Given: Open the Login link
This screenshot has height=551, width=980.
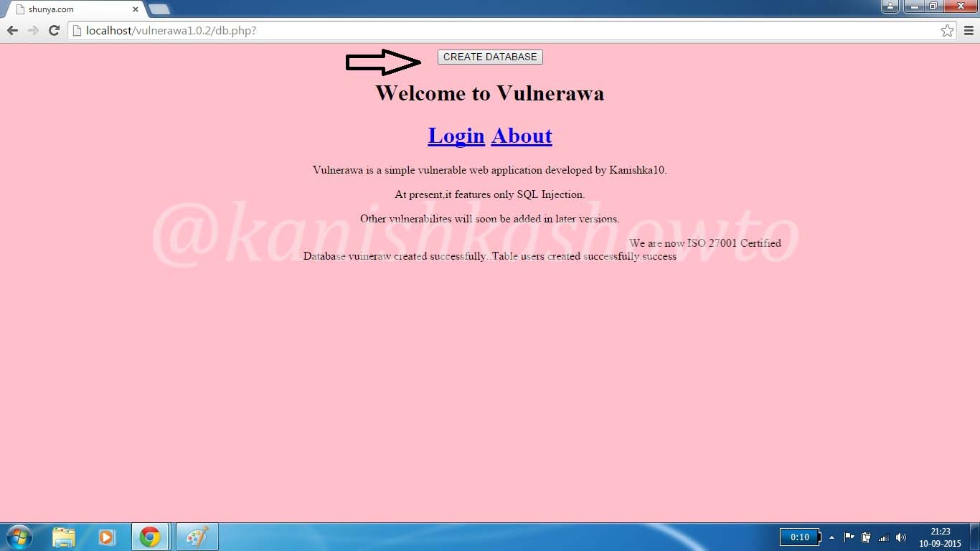Looking at the screenshot, I should click(456, 136).
